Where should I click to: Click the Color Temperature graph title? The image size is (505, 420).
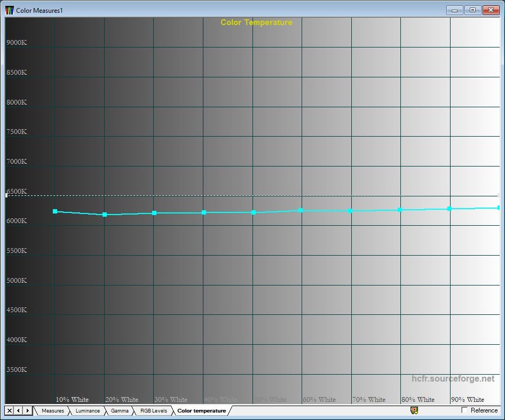coord(256,22)
